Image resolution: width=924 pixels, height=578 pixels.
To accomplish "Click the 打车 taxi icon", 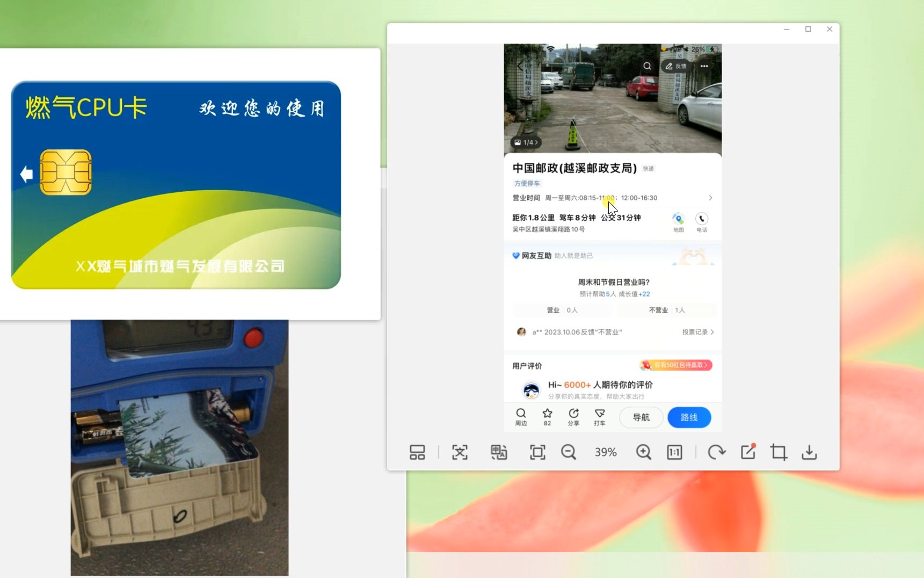I will [600, 417].
